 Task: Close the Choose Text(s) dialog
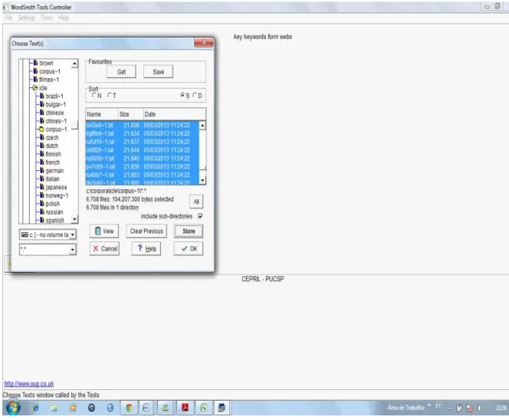[204, 42]
